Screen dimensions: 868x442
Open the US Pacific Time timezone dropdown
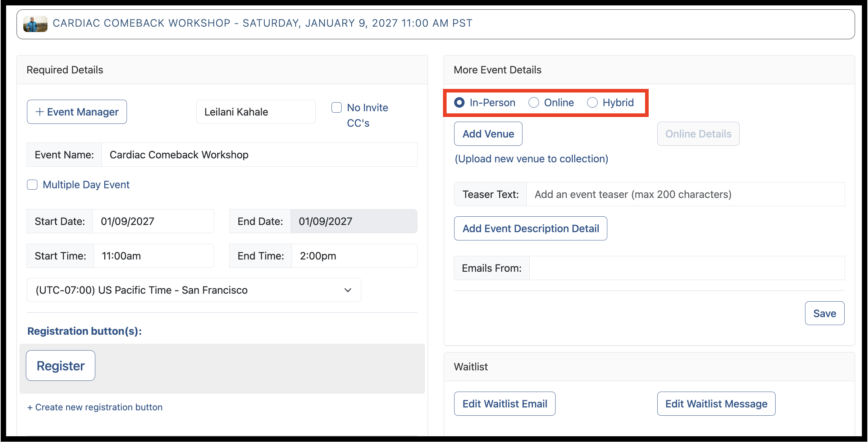(x=194, y=290)
